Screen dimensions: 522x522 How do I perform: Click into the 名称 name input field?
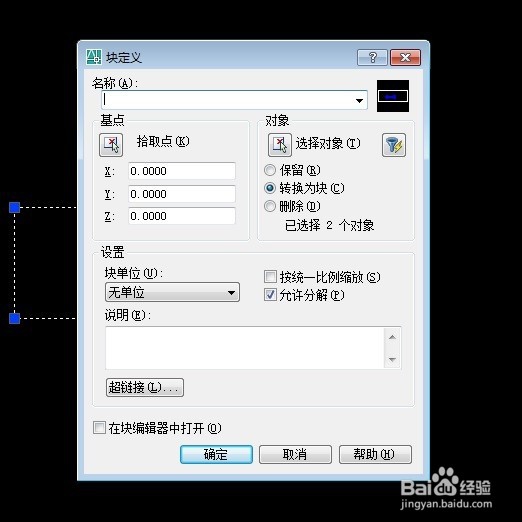[234, 100]
